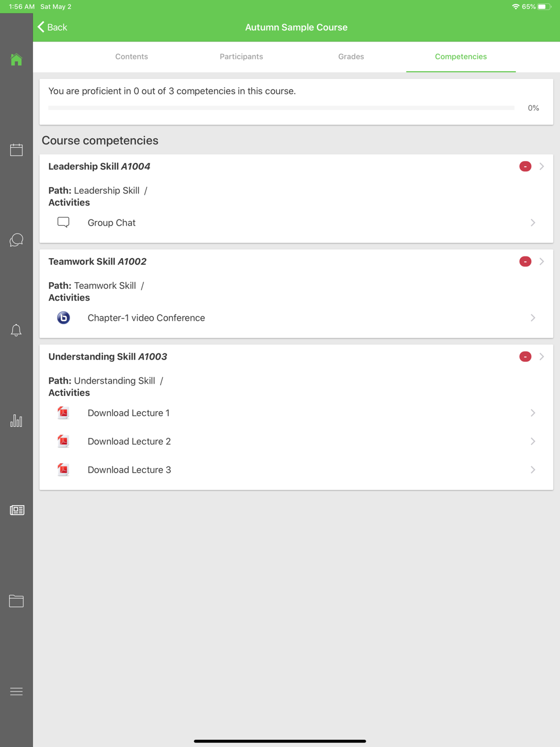Image resolution: width=560 pixels, height=747 pixels.
Task: Switch to the Grades tab
Action: click(x=351, y=57)
